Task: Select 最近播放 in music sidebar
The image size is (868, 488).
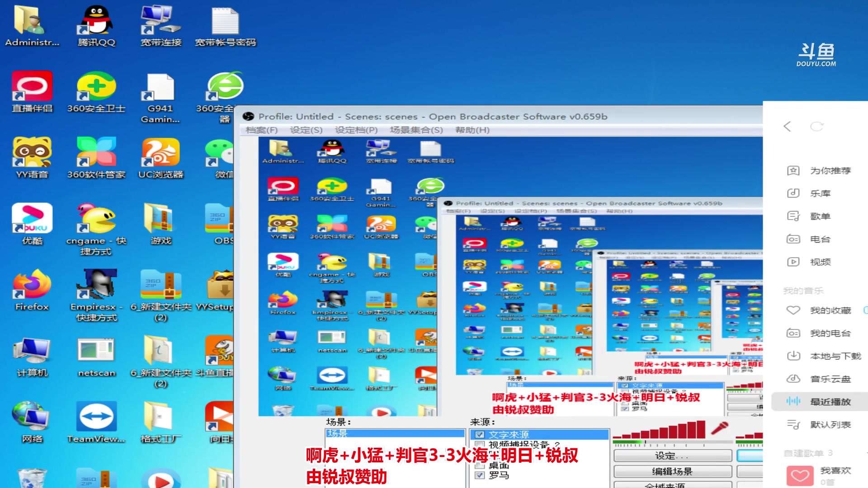Action: click(x=819, y=401)
